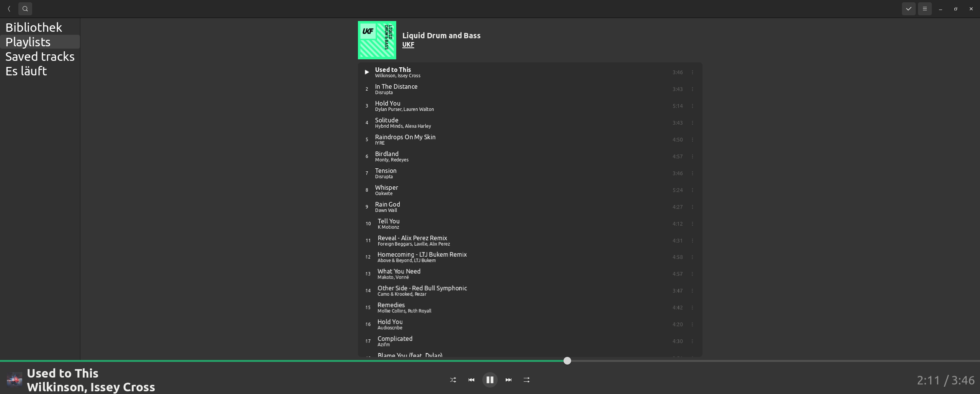980x394 pixels.
Task: Open the three-dot menu for Birdland
Action: pyautogui.click(x=692, y=156)
